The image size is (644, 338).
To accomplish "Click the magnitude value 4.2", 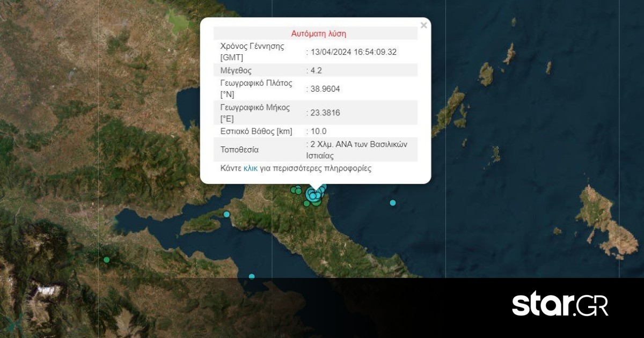I will [317, 70].
